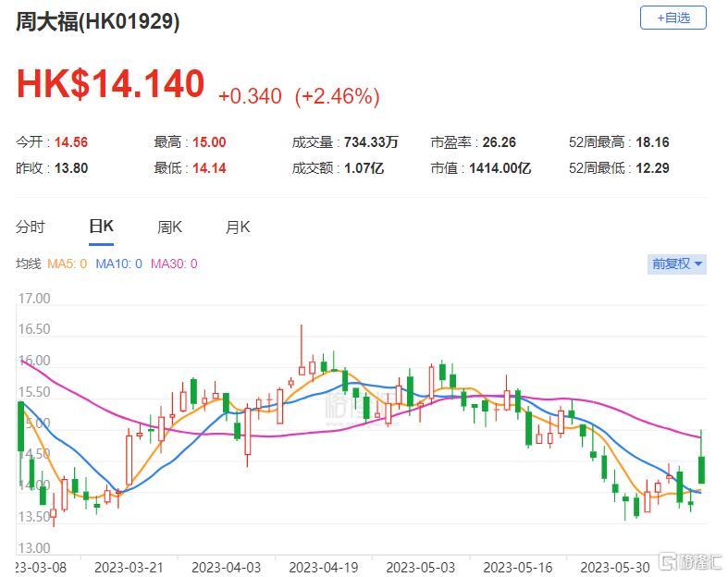Click the current price HK$14.140
Viewport: 728px width, 577px height.
110,84
